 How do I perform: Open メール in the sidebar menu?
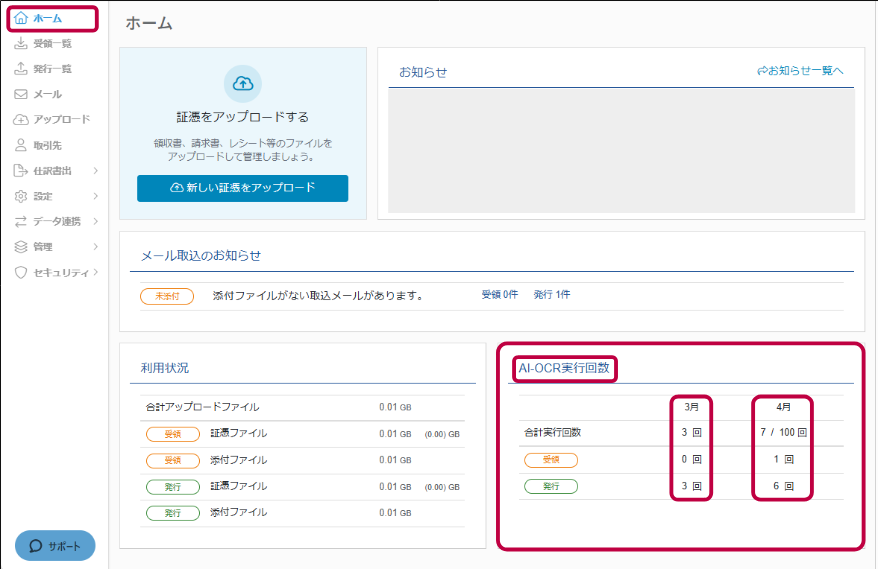click(x=48, y=94)
